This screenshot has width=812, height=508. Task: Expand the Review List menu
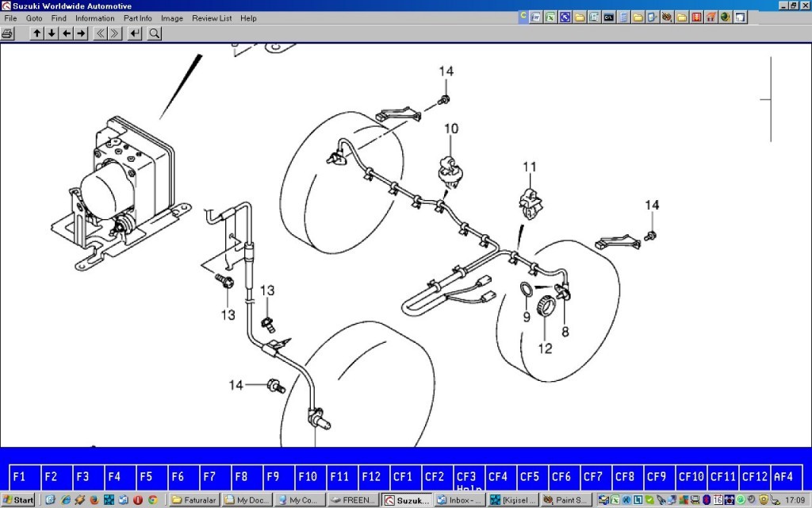[x=212, y=18]
